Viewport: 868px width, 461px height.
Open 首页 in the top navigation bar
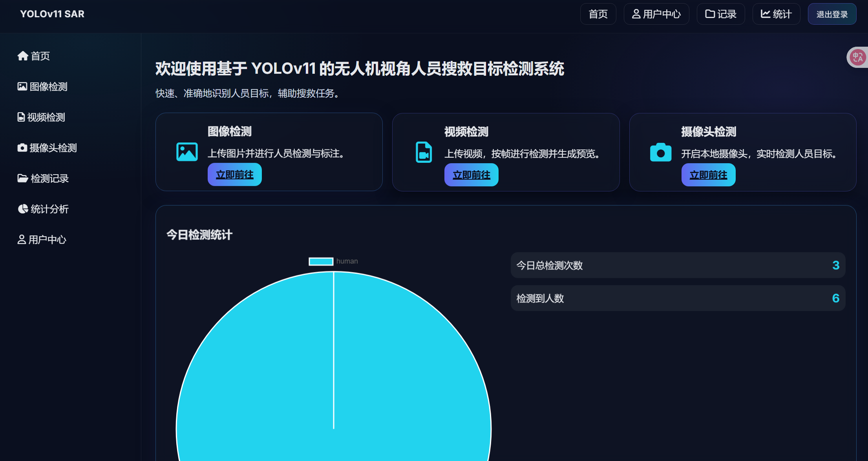tap(598, 14)
